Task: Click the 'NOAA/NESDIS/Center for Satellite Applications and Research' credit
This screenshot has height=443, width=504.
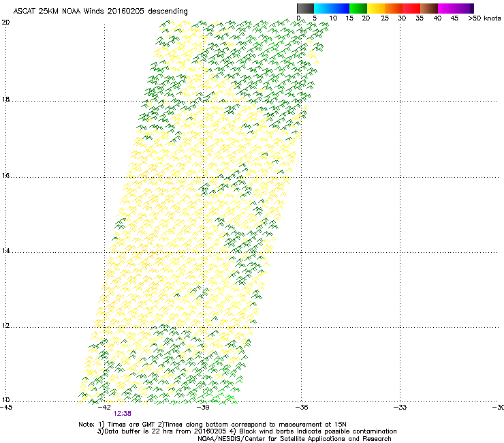Action: pos(294,439)
